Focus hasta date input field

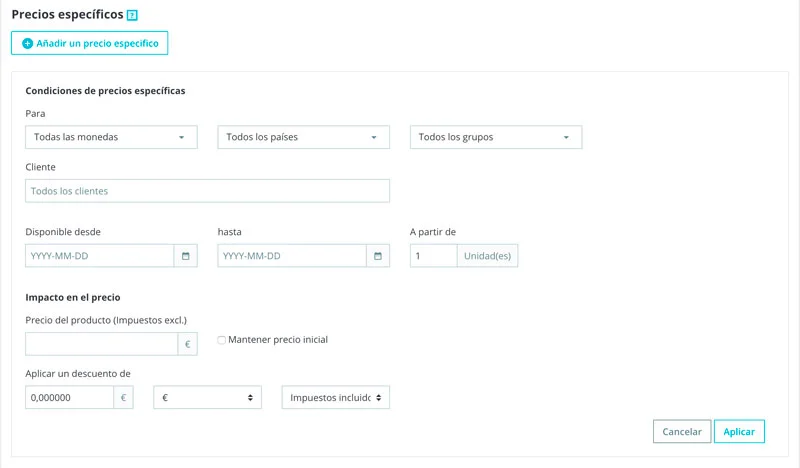pyautogui.click(x=292, y=256)
